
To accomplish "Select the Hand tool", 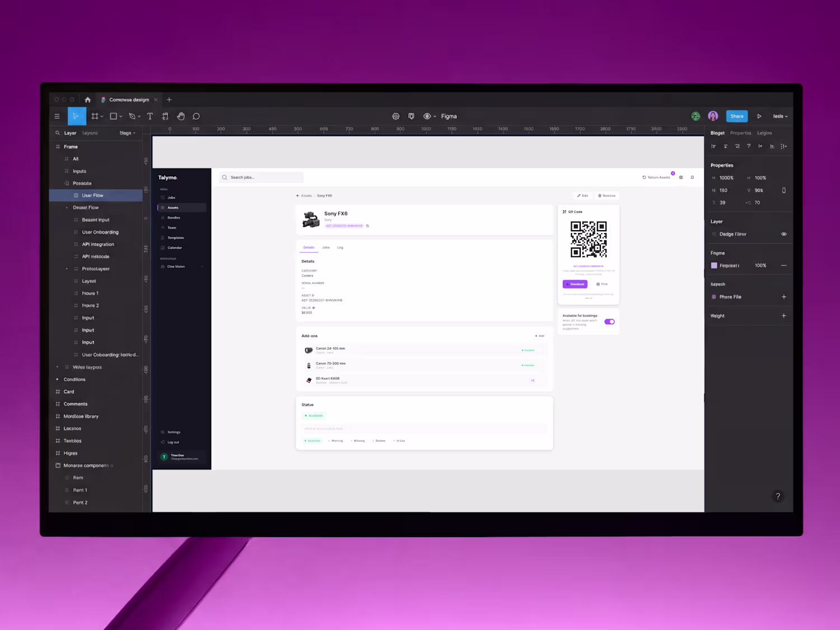I will 181,116.
